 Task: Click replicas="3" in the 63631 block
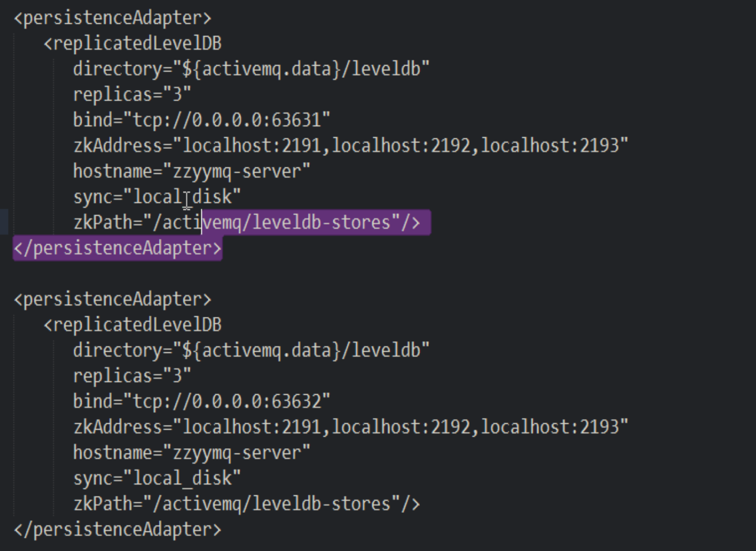click(132, 94)
